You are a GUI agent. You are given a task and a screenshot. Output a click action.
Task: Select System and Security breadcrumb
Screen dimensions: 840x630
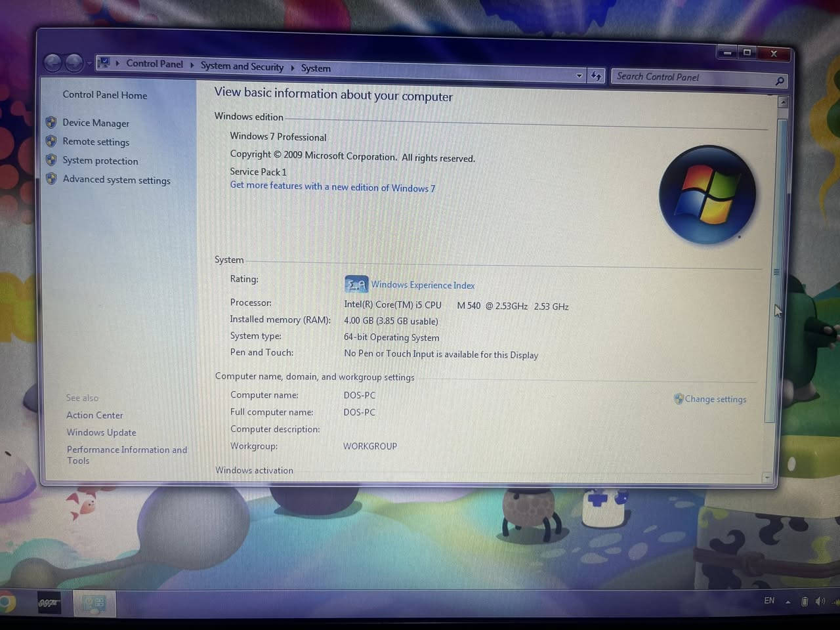[x=241, y=66]
